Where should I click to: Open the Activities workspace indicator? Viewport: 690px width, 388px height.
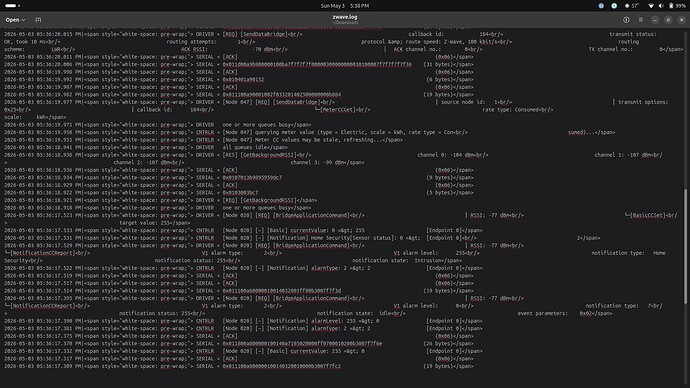click(12, 6)
